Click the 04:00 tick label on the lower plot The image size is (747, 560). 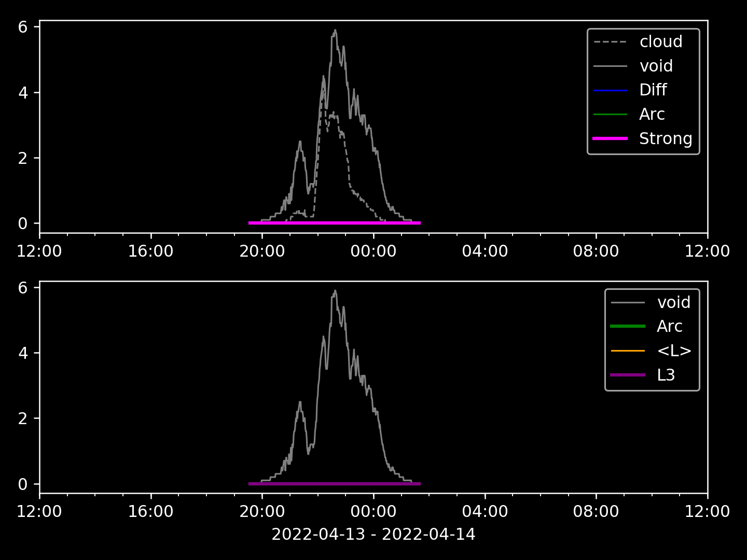point(485,512)
